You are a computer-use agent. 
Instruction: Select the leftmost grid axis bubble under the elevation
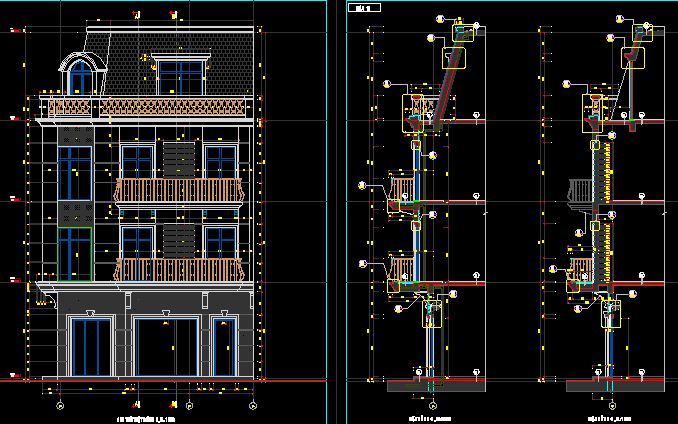coord(61,406)
